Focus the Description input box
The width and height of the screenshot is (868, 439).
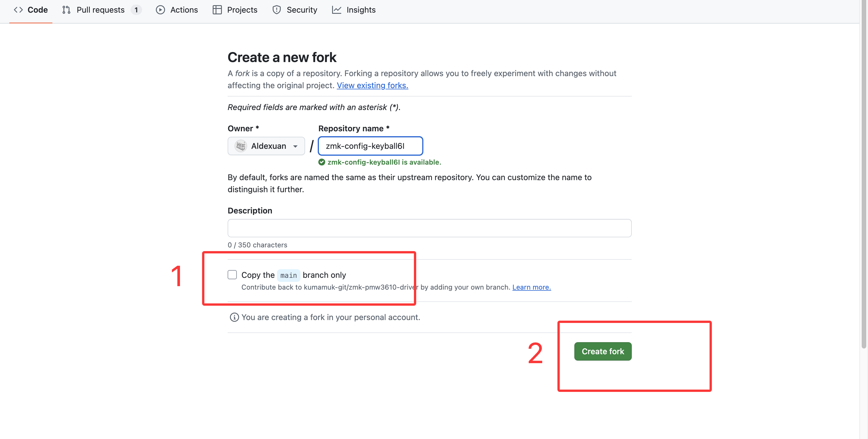(x=429, y=228)
